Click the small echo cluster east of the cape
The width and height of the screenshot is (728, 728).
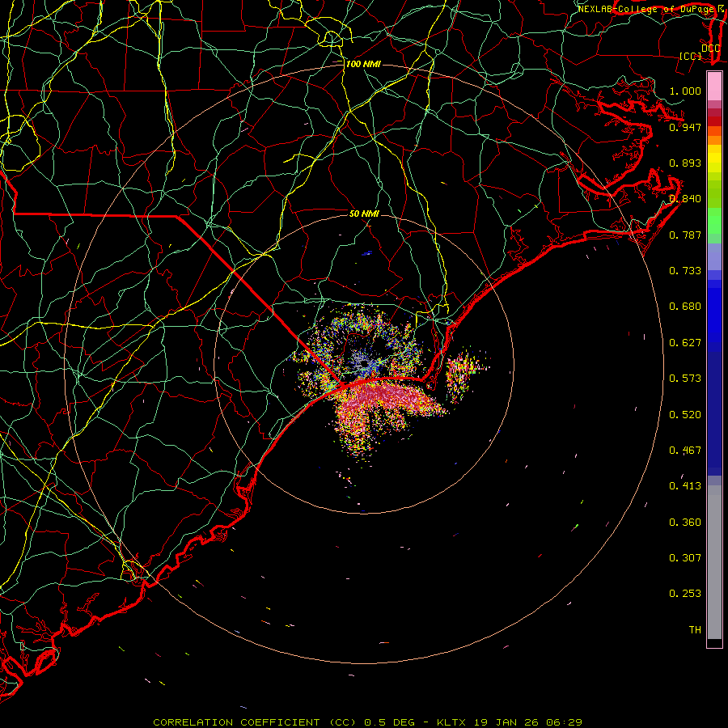click(x=464, y=371)
